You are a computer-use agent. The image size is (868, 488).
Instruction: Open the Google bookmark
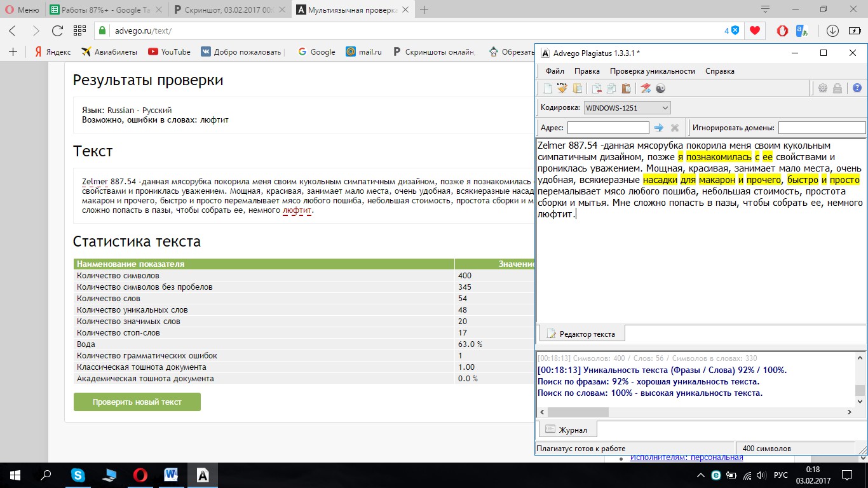click(x=316, y=51)
